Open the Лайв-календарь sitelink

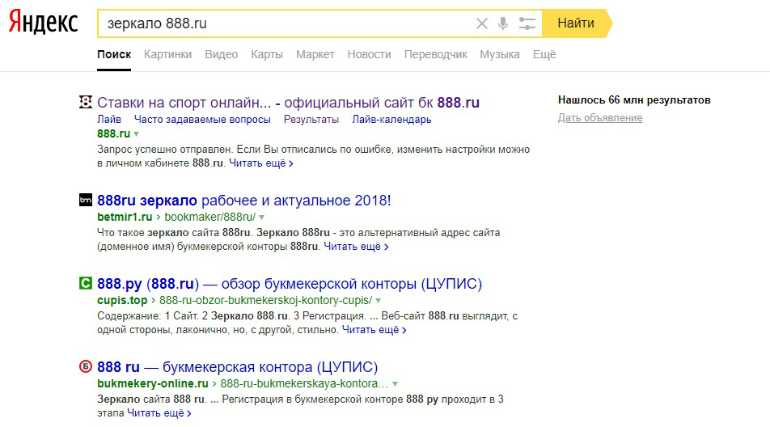tap(391, 119)
